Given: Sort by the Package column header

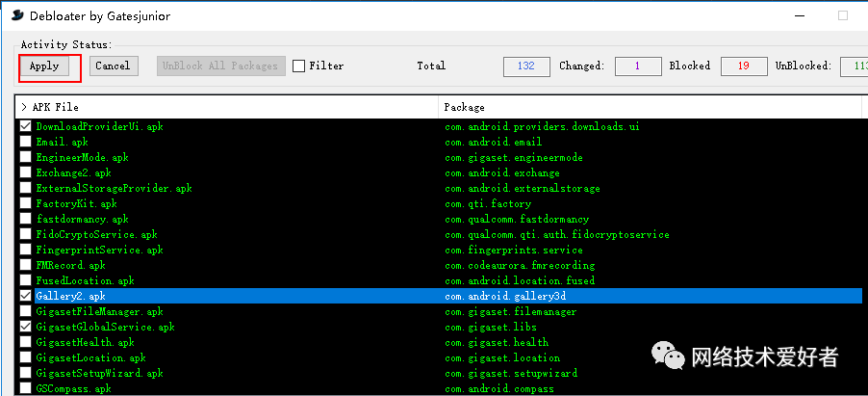Looking at the screenshot, I should pyautogui.click(x=650, y=107).
